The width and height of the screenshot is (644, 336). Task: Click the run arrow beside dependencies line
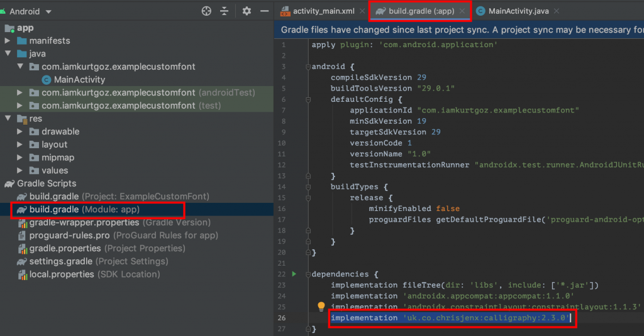294,274
